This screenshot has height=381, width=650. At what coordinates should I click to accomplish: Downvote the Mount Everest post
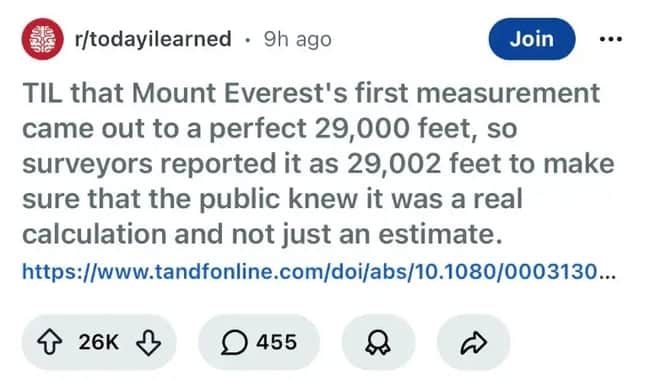coord(148,342)
